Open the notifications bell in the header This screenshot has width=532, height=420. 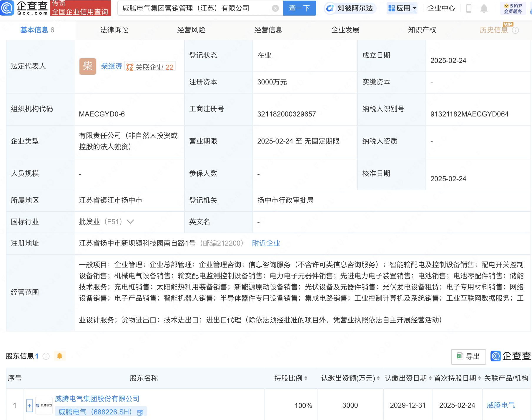click(x=484, y=9)
